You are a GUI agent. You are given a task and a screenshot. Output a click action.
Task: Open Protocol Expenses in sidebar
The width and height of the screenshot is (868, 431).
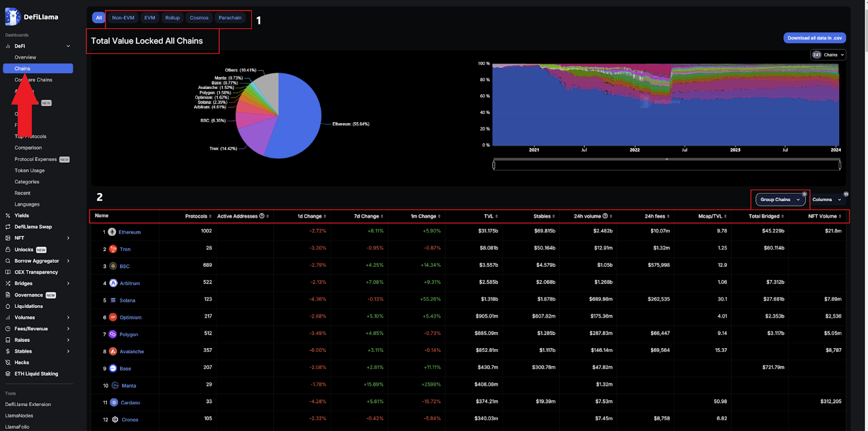36,159
